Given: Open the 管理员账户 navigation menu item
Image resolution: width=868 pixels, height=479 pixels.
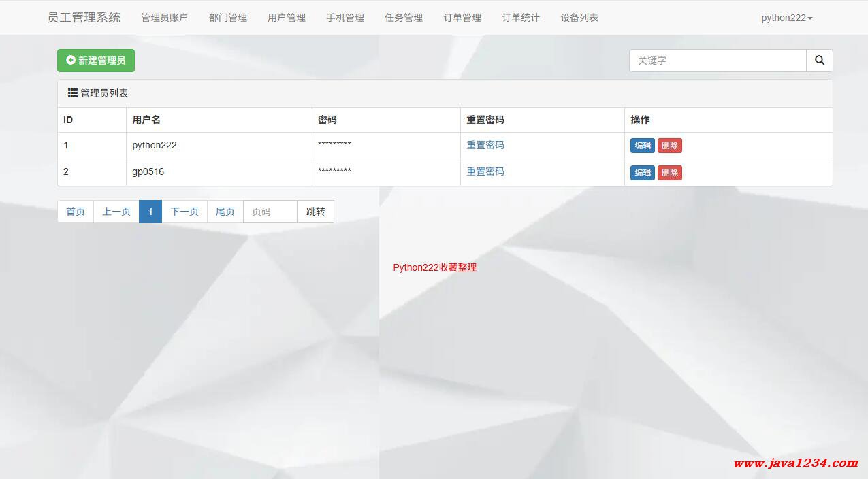Looking at the screenshot, I should (x=164, y=18).
